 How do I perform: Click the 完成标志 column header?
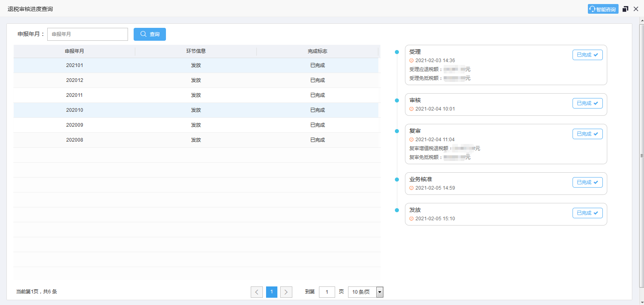click(317, 51)
